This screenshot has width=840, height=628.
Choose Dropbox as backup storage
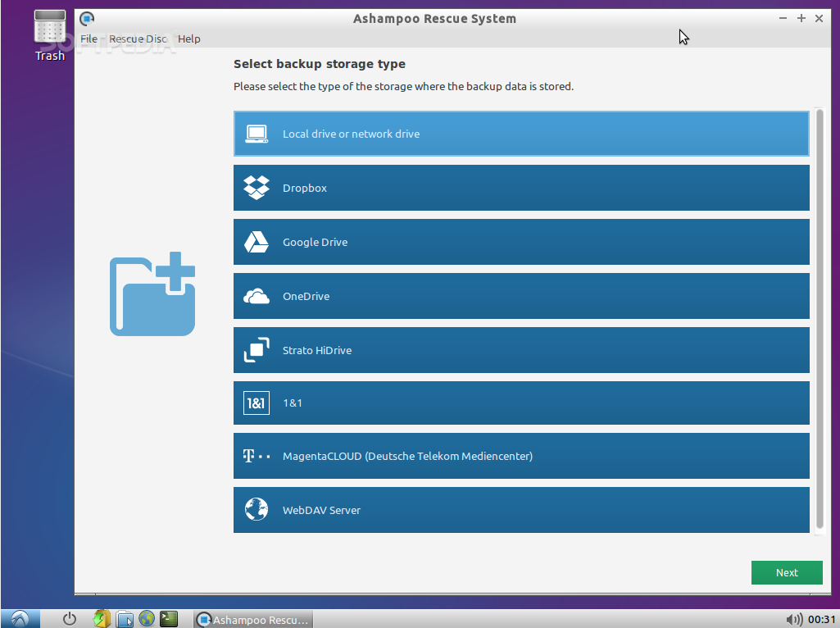521,188
